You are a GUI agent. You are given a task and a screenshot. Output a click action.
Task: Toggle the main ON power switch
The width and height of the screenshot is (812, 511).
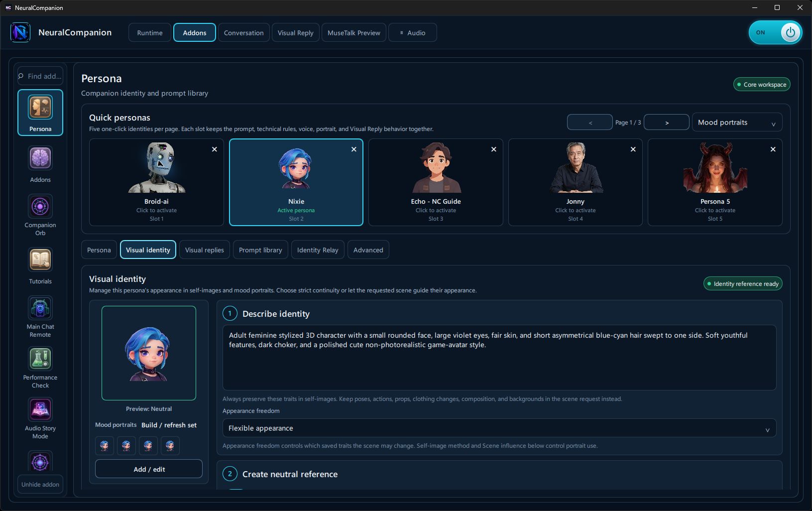tap(775, 32)
